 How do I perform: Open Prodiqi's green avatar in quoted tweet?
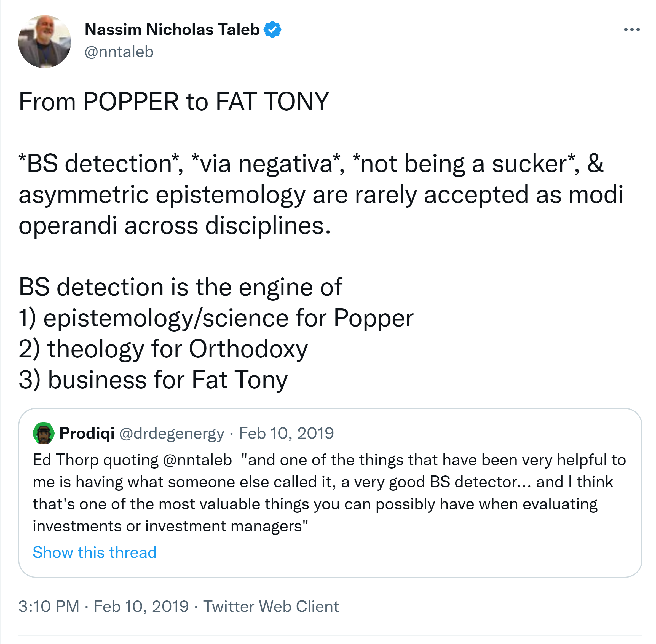click(43, 433)
